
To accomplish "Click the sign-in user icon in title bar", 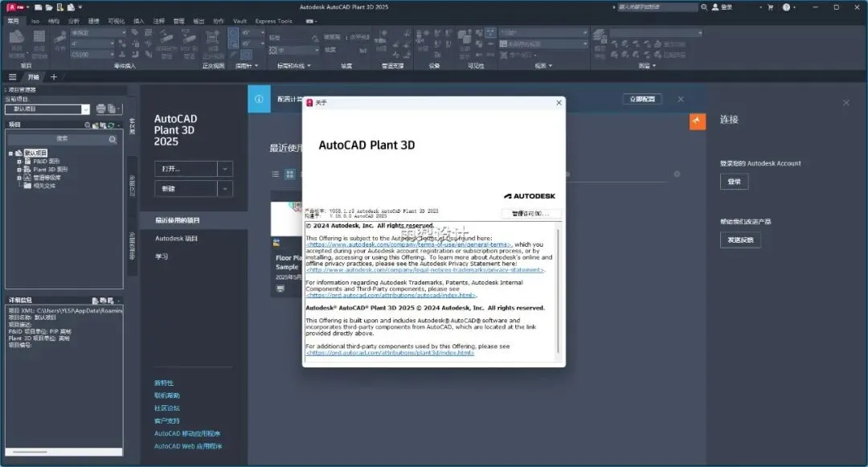I will [x=714, y=7].
